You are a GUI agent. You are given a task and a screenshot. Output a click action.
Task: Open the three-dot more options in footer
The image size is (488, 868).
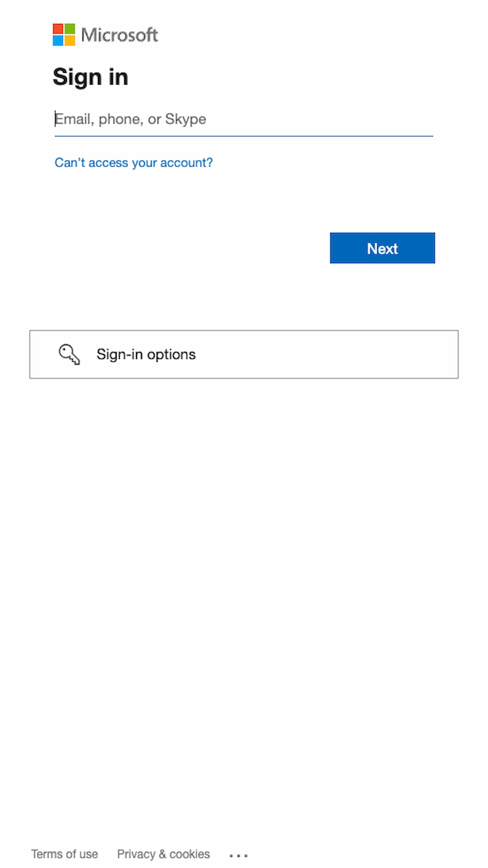pos(238,855)
